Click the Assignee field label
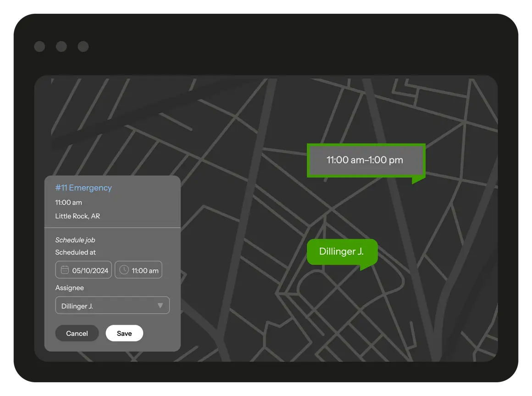Screen dimensions: 532x396 pos(69,288)
